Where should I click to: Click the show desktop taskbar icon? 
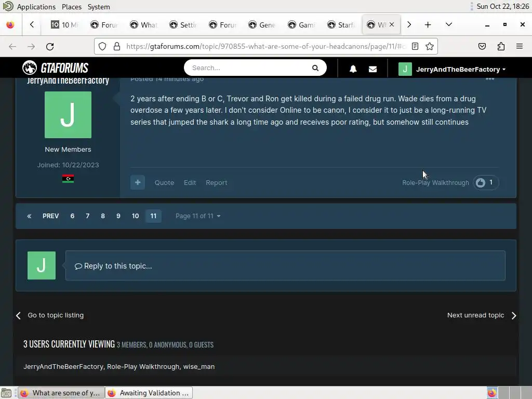click(x=6, y=393)
